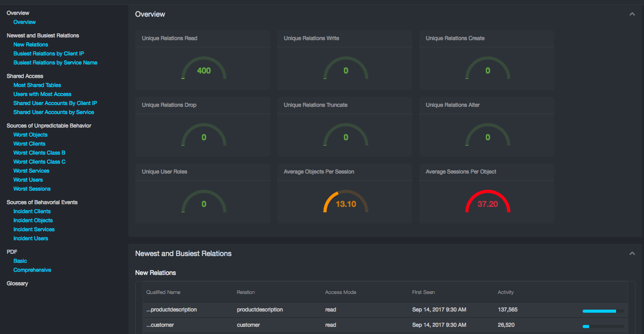Click the Unique User Roles gauge

pos(204,202)
